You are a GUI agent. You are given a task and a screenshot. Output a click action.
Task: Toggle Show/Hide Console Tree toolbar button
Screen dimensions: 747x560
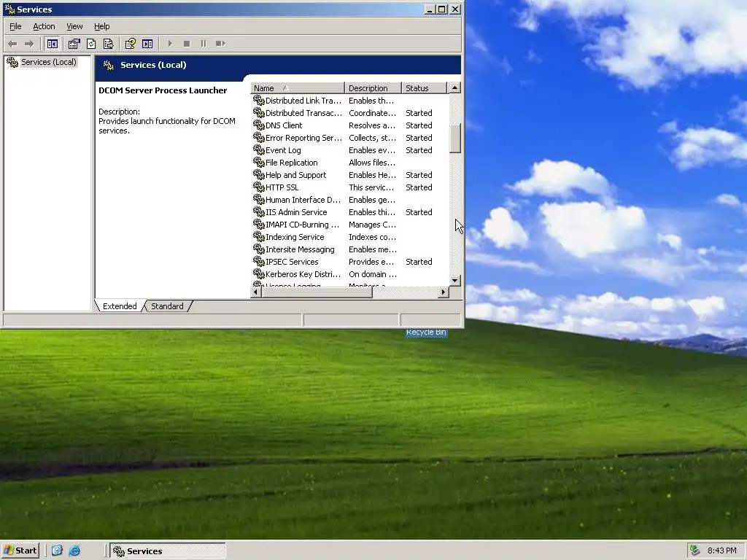pos(53,44)
